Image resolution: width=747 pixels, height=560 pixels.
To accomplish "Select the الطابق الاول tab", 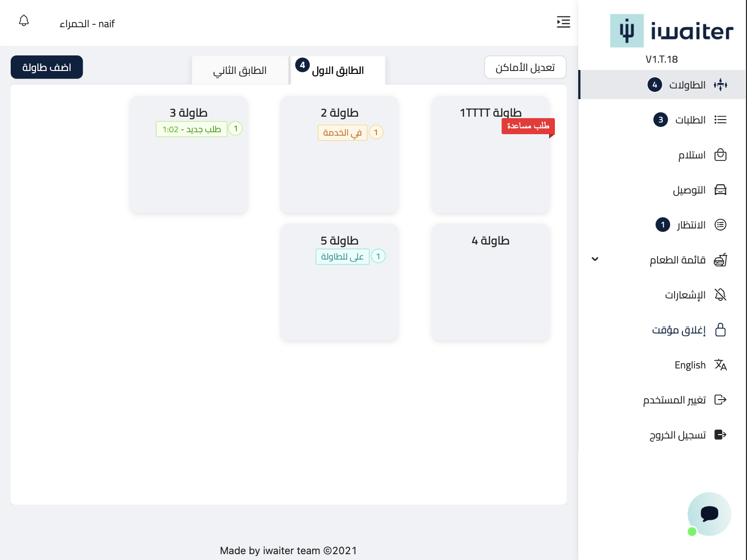I will 338,70.
